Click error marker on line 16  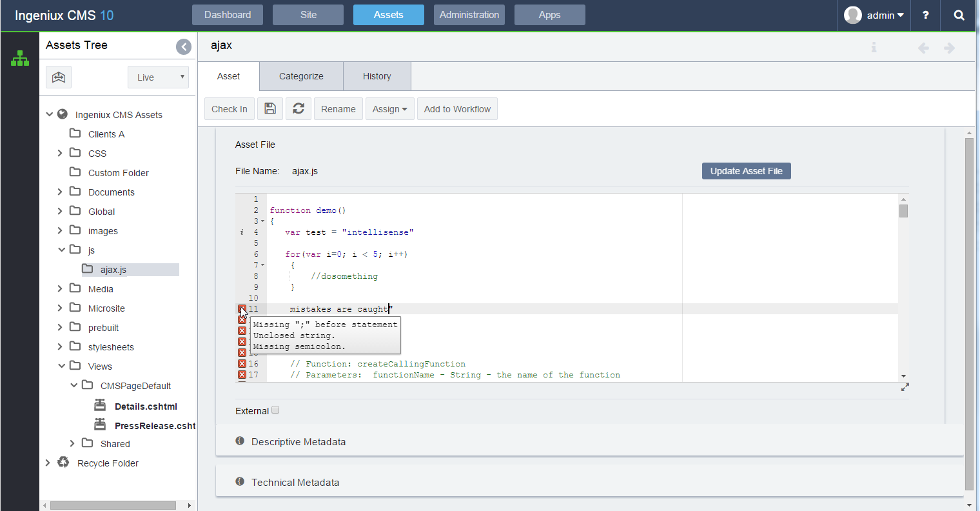coord(242,364)
